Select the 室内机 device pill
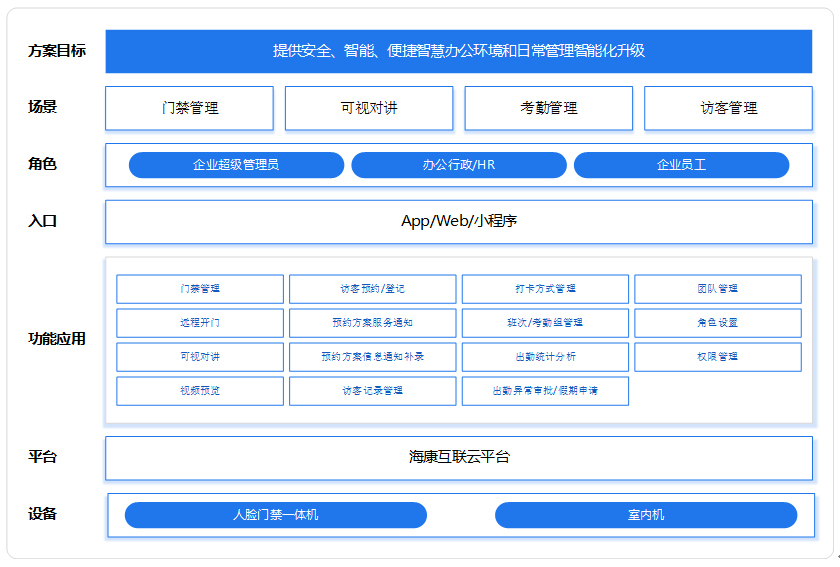The width and height of the screenshot is (840, 567). 646,515
